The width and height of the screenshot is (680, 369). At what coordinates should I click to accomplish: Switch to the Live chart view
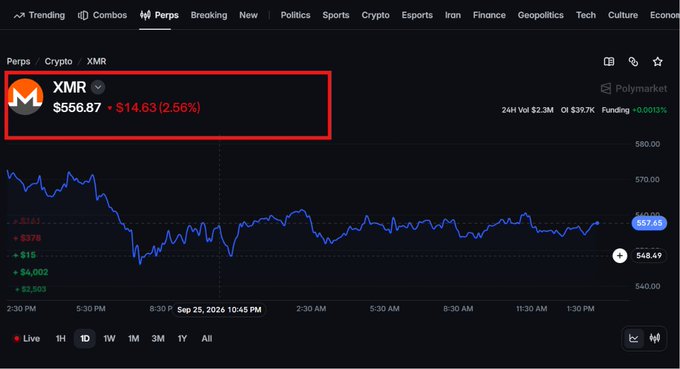coord(27,339)
